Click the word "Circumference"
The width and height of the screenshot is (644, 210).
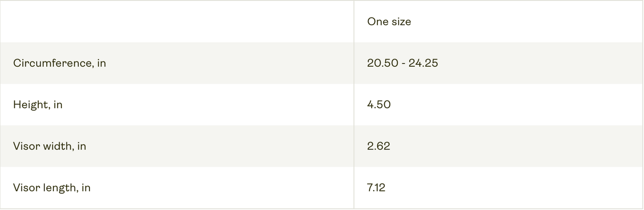[53, 63]
